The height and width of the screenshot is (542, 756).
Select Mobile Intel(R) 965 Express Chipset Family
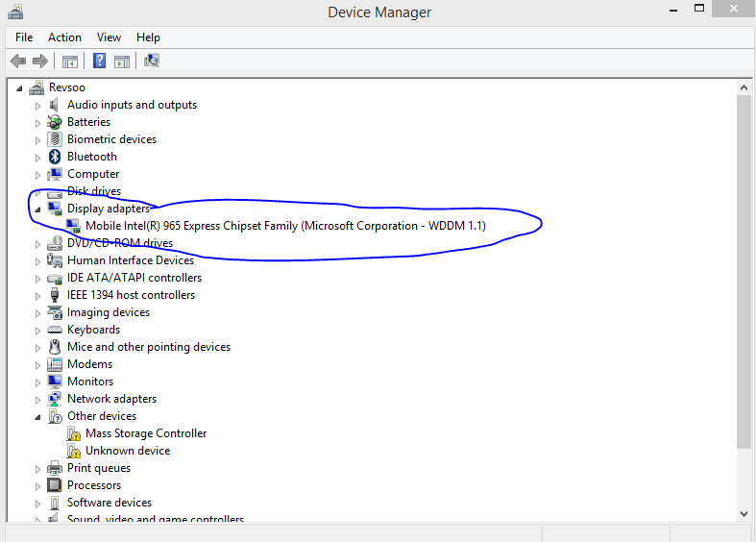285,226
